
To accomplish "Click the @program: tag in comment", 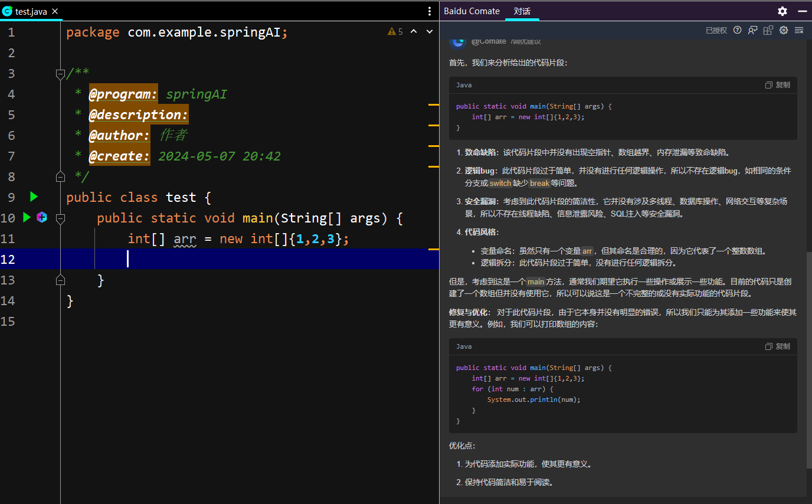I will (x=123, y=94).
